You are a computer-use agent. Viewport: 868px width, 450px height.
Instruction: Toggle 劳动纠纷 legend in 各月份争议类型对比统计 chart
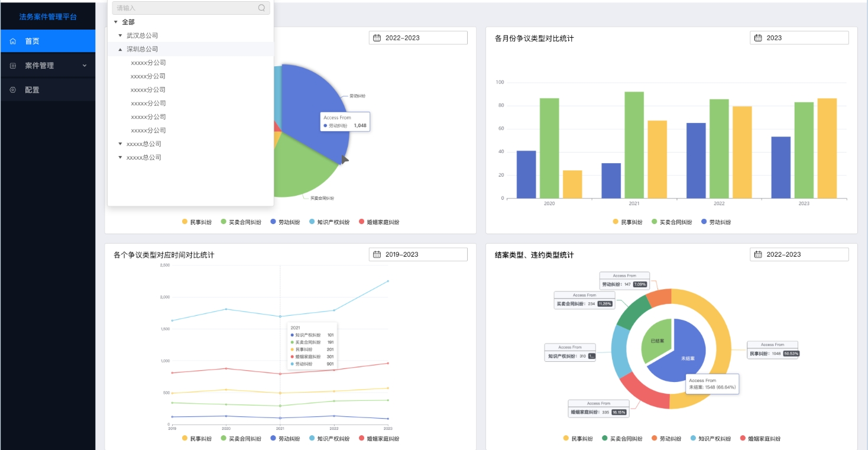[716, 222]
